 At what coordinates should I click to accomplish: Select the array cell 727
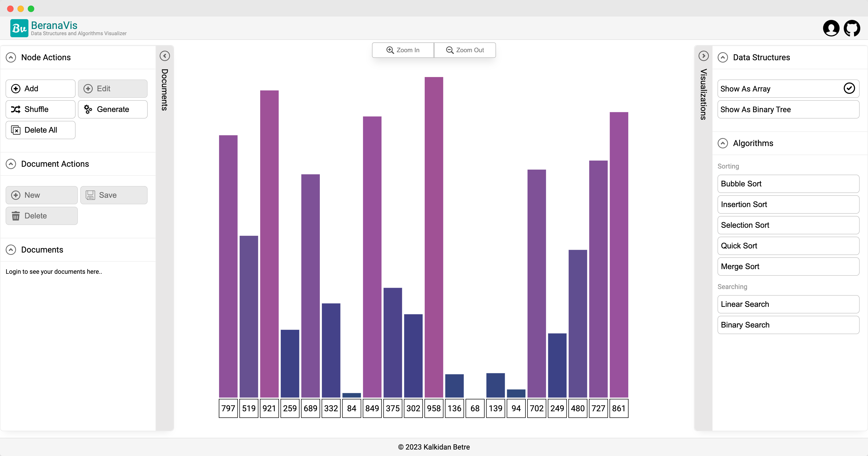pyautogui.click(x=598, y=408)
